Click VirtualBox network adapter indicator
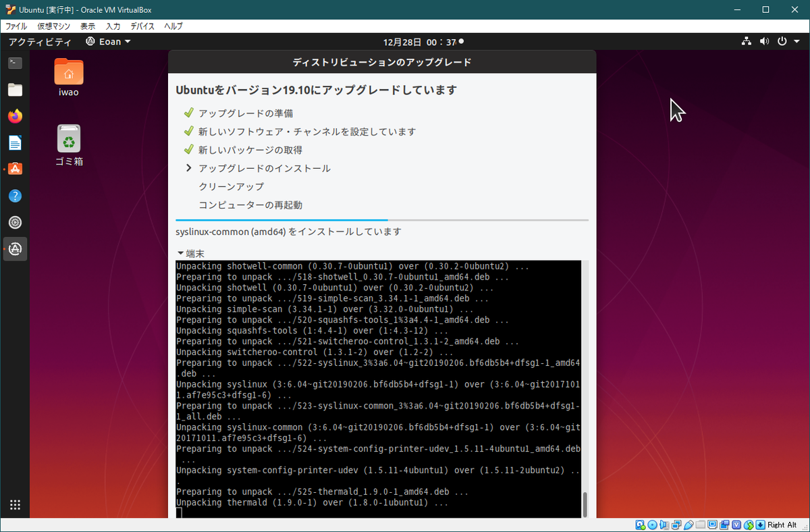This screenshot has height=532, width=810. (x=676, y=525)
